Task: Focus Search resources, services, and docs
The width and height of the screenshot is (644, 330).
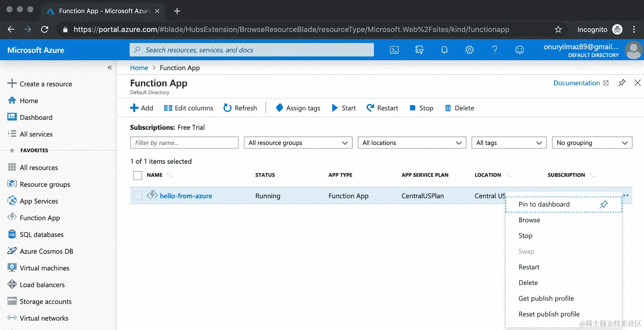Action: (x=252, y=50)
